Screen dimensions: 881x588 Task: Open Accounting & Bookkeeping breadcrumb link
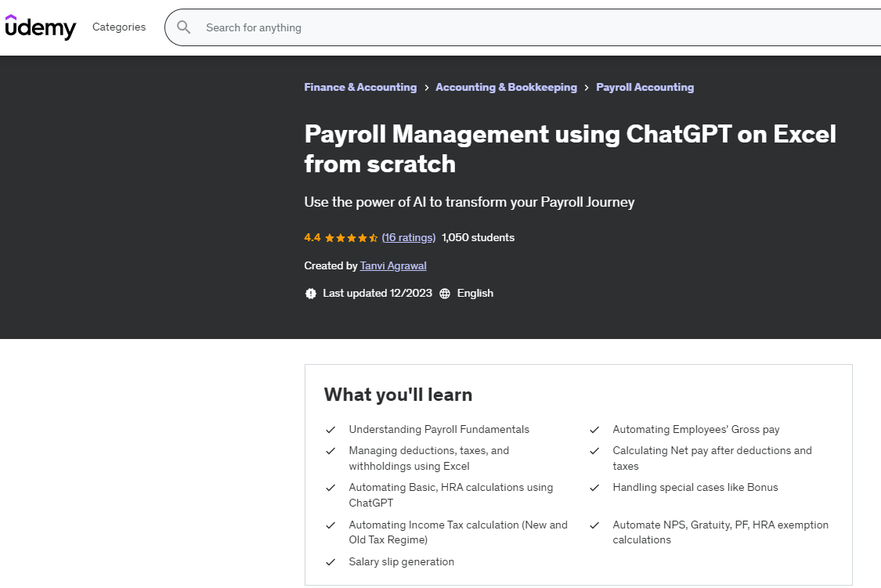506,87
